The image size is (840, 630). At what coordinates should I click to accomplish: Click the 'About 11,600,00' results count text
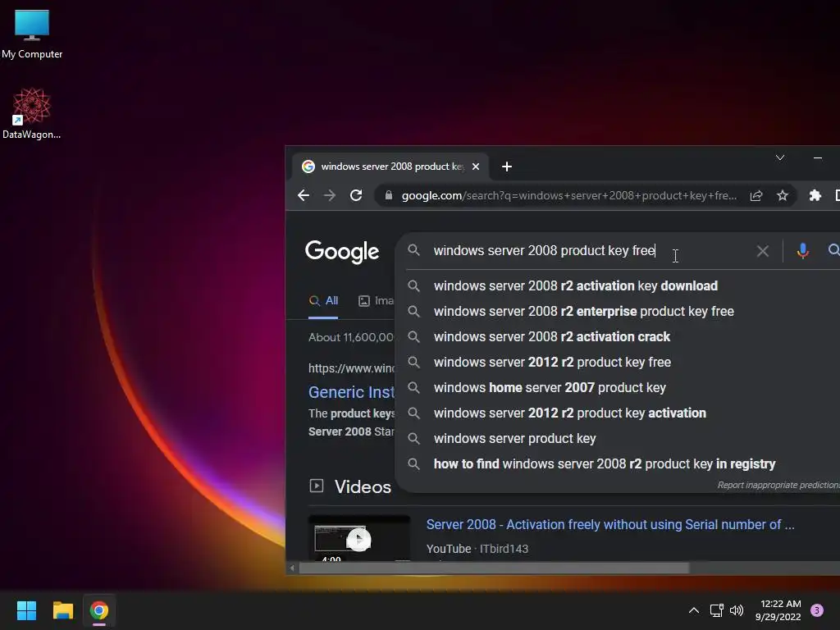[351, 337]
